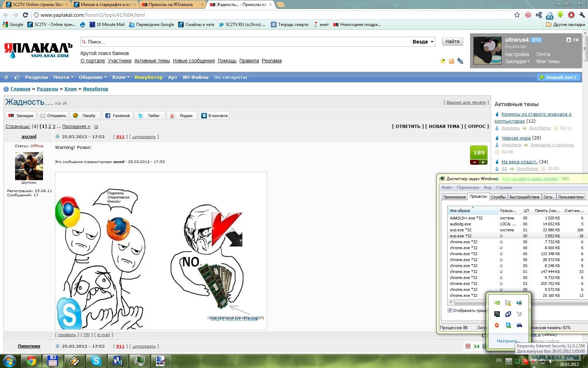Screen dimensions: 588x368
Task: Select the AdskScSrv.exe *32 process row
Action: (x=517, y=218)
